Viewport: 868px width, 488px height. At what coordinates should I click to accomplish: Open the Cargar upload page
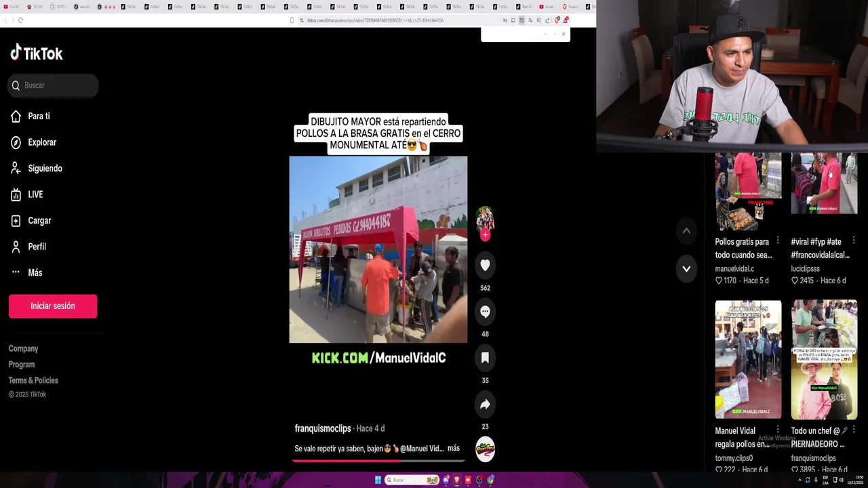coord(31,220)
